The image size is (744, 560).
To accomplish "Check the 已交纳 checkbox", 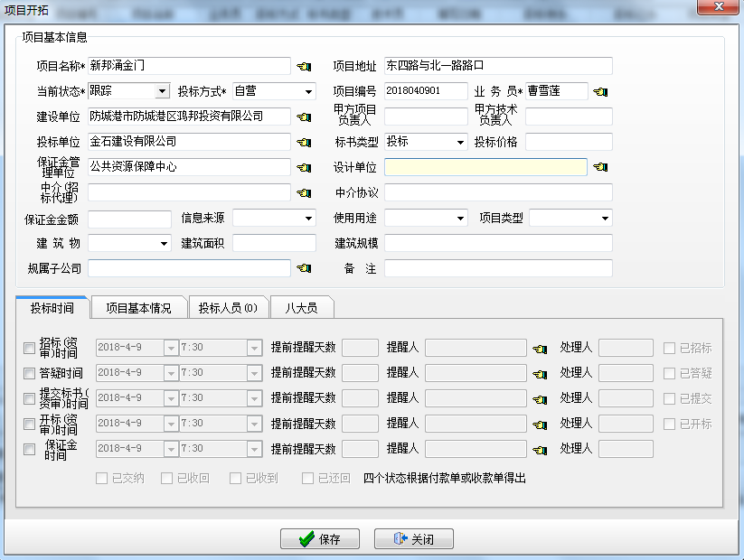I will 103,480.
